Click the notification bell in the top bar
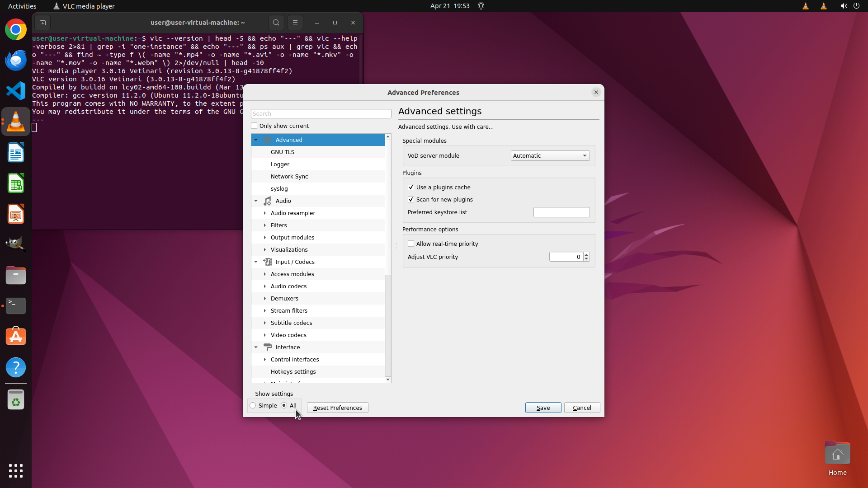Image resolution: width=868 pixels, height=488 pixels. pyautogui.click(x=481, y=6)
